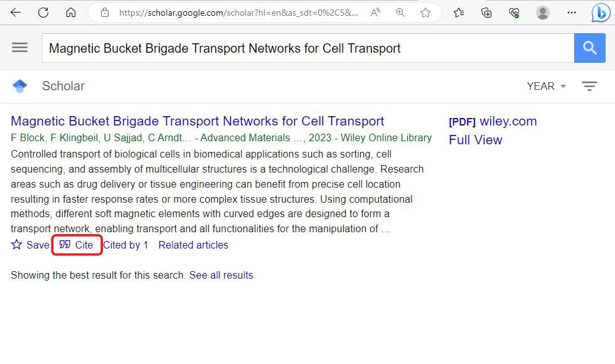Screen dimensions: 615x364
Task: Reload the page with refresh icon
Action: click(43, 13)
